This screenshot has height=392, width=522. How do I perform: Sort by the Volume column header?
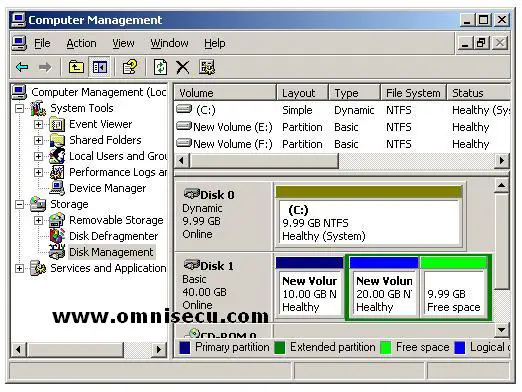[225, 93]
